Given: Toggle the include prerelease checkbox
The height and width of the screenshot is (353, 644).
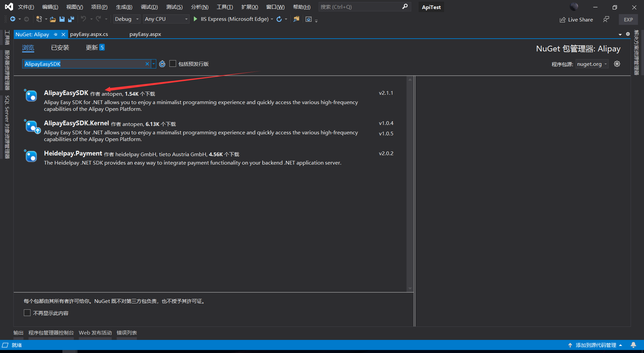Looking at the screenshot, I should coord(173,63).
